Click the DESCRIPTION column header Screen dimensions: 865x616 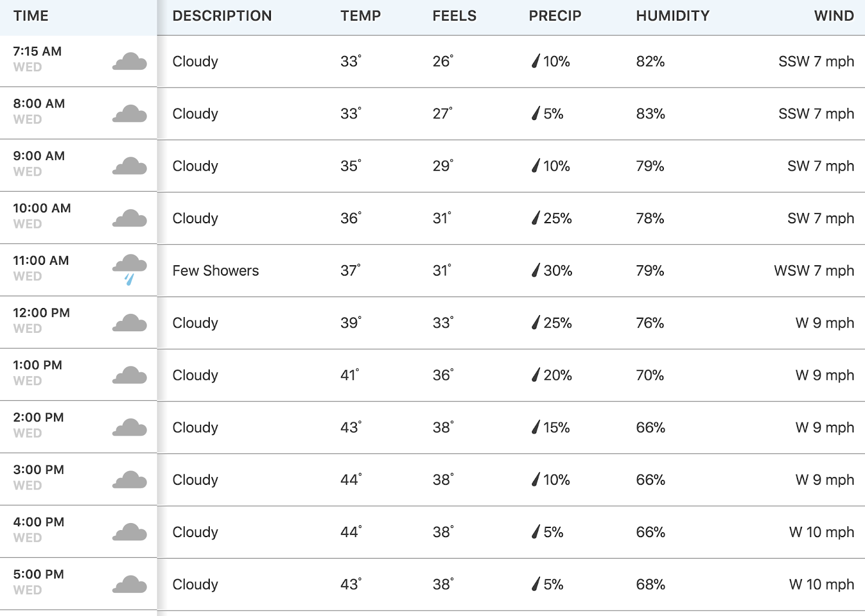pos(222,16)
